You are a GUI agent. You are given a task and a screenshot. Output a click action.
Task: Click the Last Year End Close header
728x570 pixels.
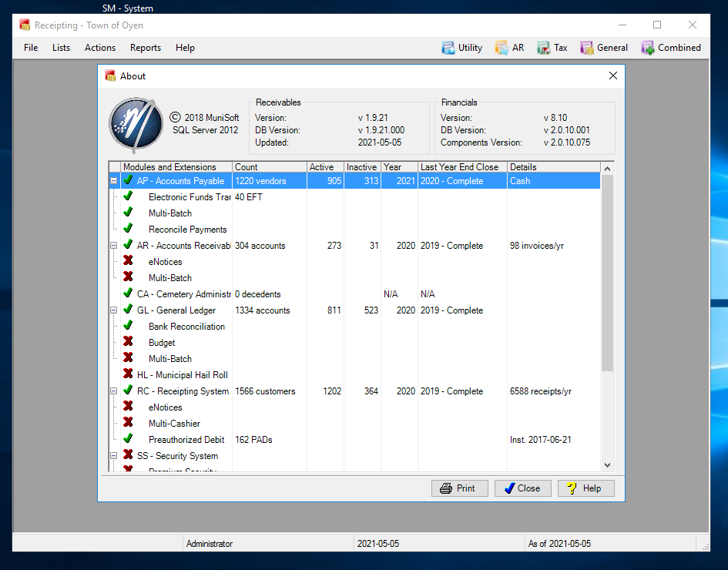pyautogui.click(x=462, y=167)
